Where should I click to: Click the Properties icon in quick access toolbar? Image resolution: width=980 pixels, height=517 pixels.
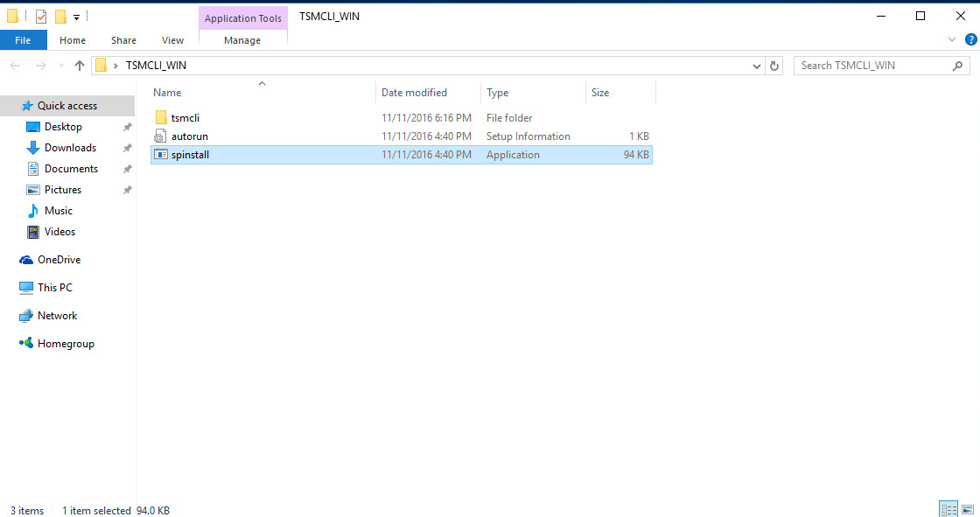tap(41, 16)
